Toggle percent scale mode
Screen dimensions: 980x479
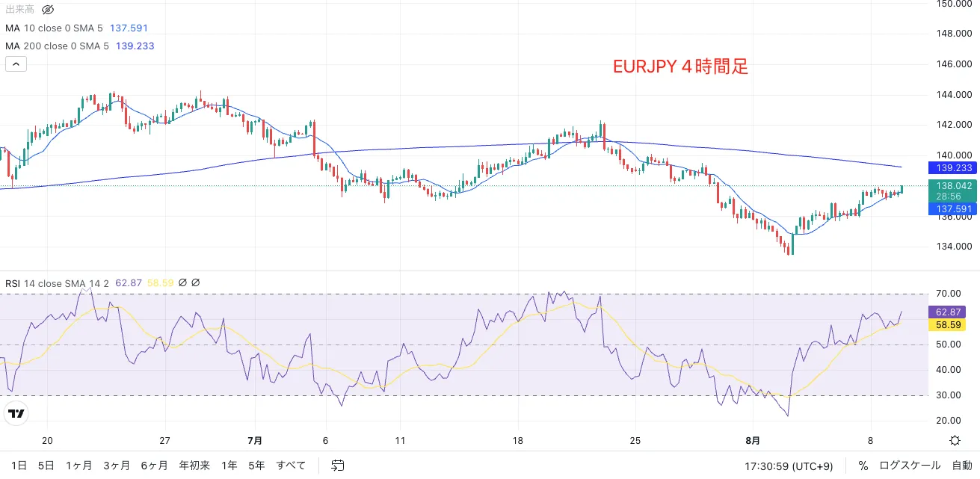click(x=863, y=466)
